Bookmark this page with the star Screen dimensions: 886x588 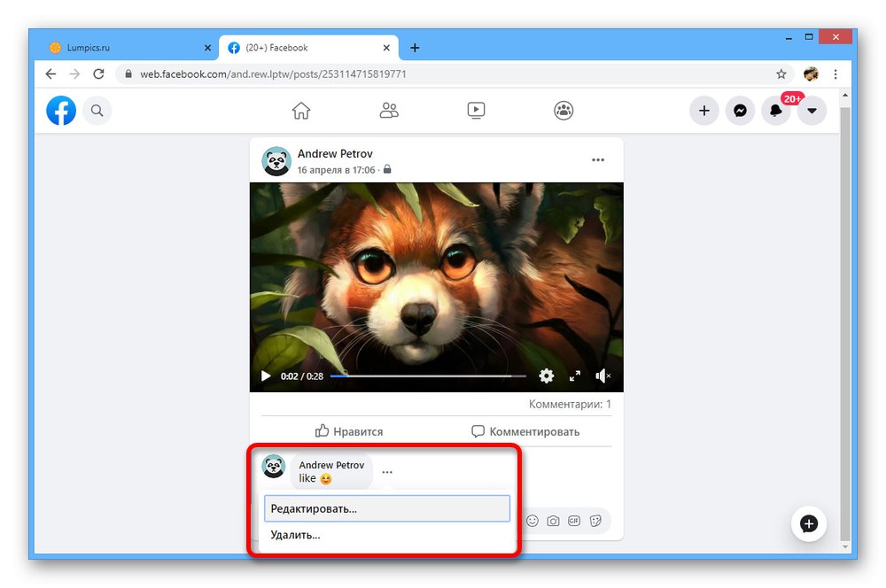click(x=781, y=74)
